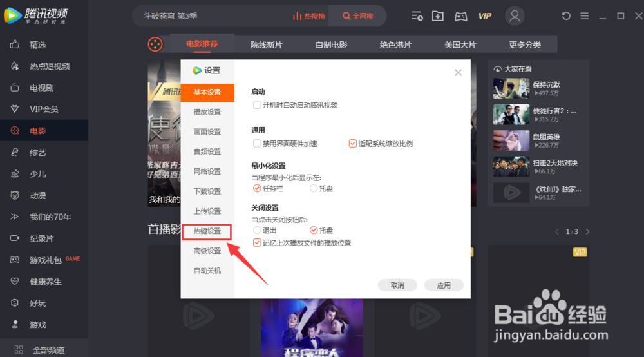Switch to 院线新片 tab
The image size is (644, 357).
267,44
